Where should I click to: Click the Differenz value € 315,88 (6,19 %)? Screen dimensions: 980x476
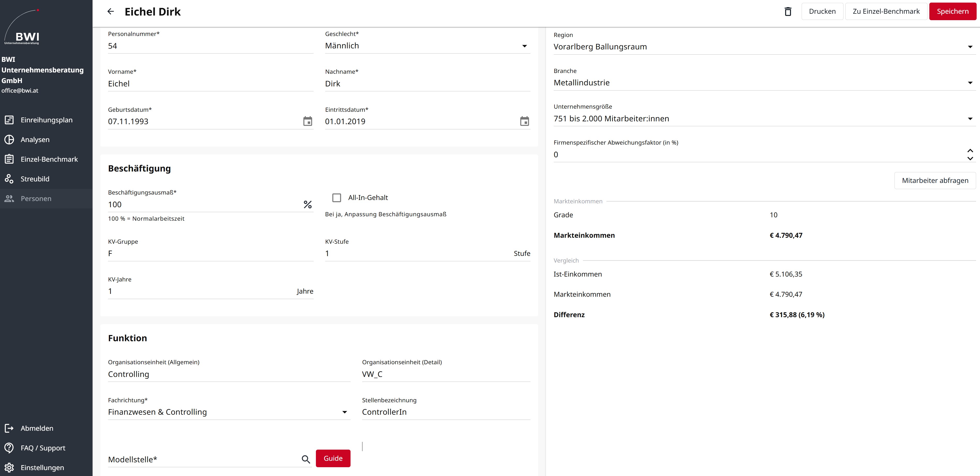click(797, 315)
